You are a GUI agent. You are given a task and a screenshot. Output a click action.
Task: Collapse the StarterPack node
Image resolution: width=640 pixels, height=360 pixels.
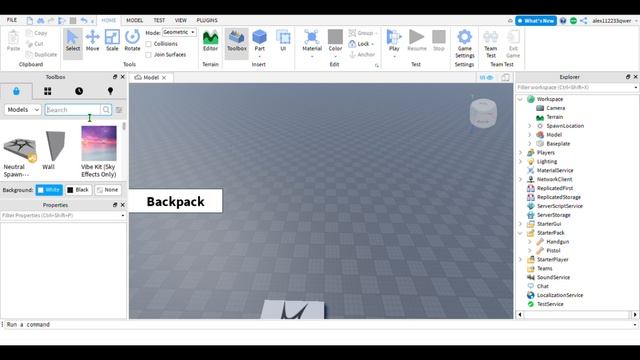[520, 233]
